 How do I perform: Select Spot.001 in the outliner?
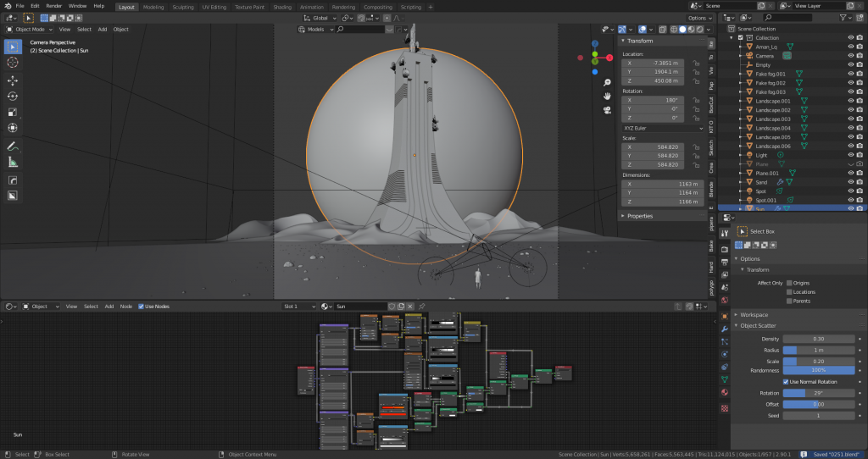tap(765, 200)
